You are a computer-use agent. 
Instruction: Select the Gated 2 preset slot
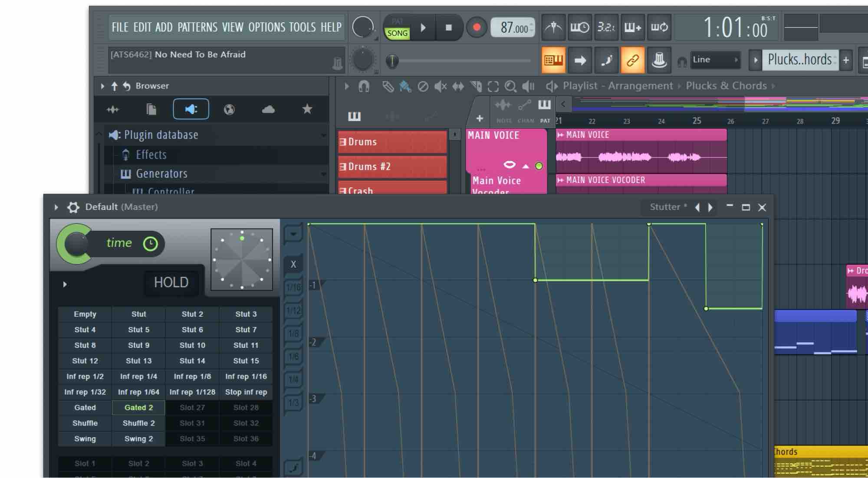(138, 407)
